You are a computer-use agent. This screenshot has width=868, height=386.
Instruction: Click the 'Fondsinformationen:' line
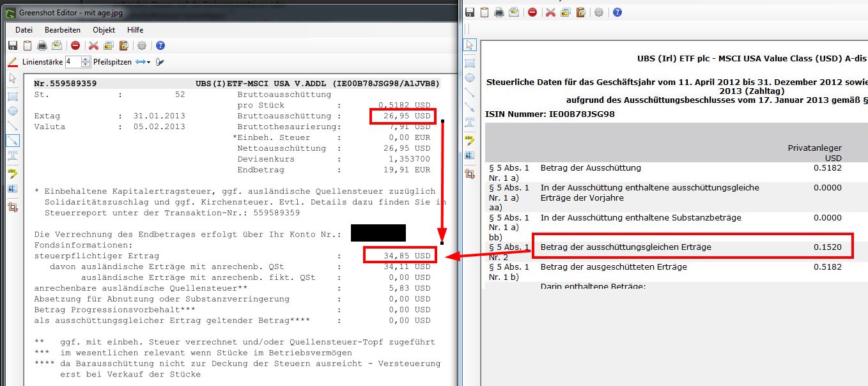[x=83, y=245]
